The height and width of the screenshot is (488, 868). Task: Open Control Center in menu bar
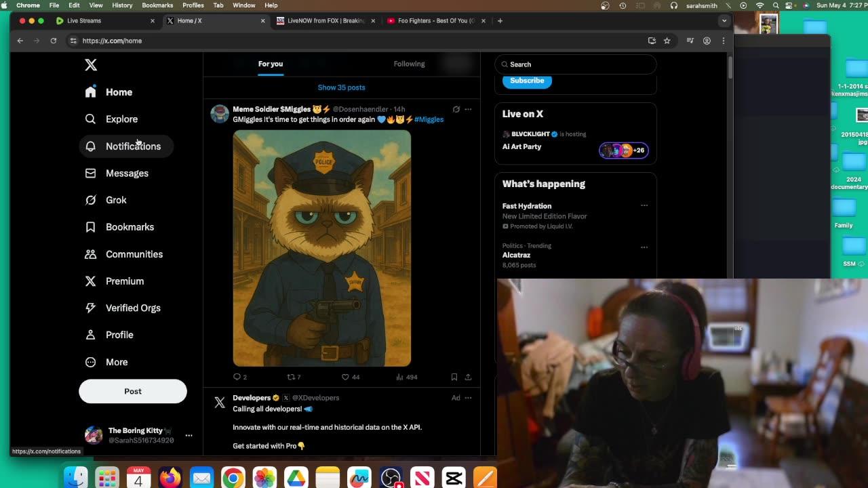pyautogui.click(x=789, y=5)
